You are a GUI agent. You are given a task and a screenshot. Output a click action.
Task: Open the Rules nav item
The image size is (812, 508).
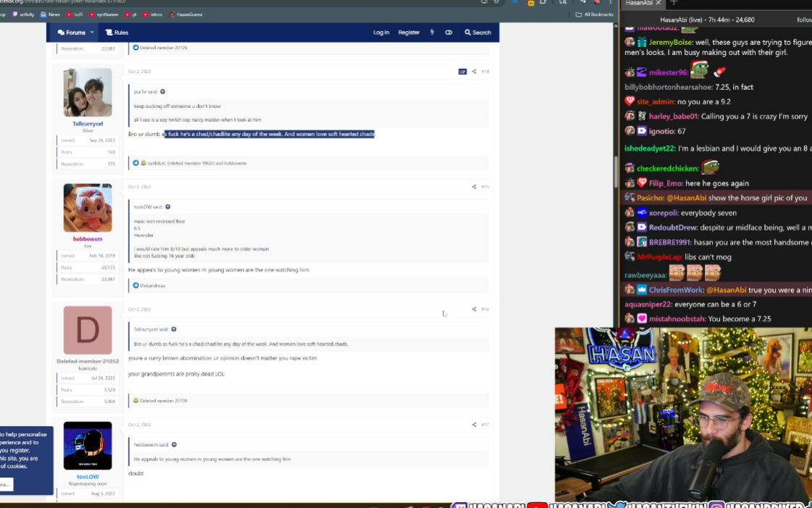tap(117, 33)
